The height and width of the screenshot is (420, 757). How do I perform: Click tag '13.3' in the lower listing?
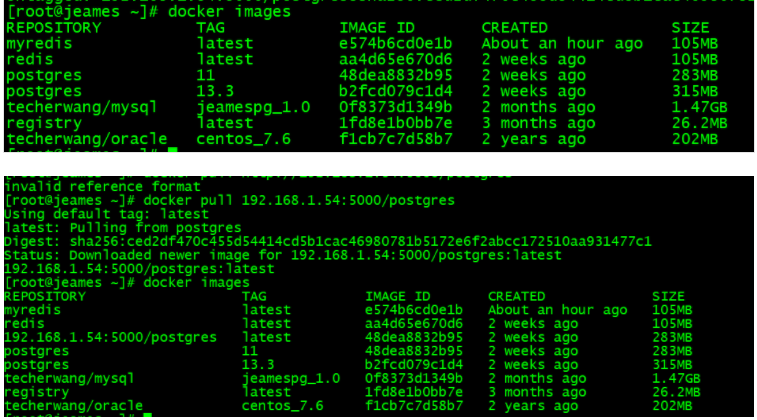tap(258, 364)
